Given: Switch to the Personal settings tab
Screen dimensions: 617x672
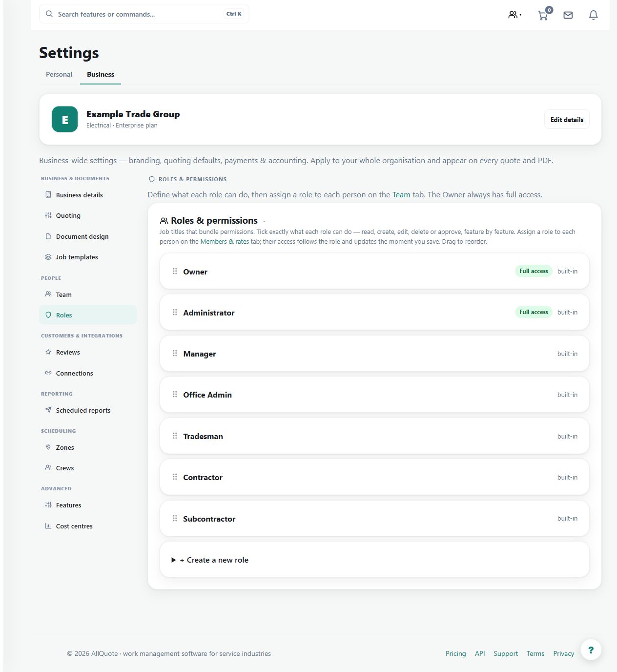Looking at the screenshot, I should coord(59,74).
